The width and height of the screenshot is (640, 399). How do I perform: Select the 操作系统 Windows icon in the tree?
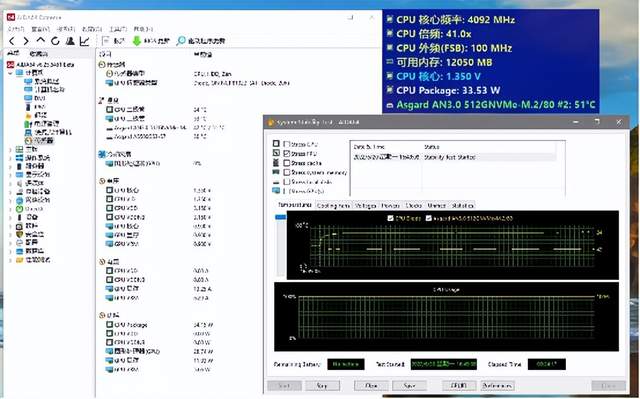[19, 157]
